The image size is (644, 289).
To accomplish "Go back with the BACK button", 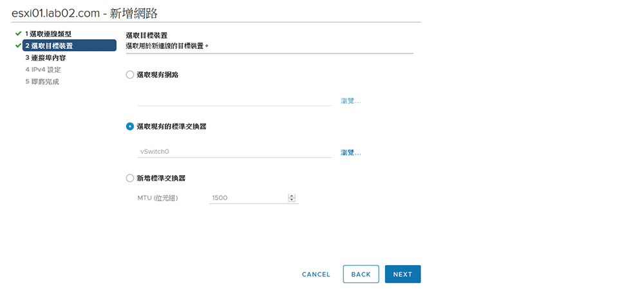I will coord(361,274).
